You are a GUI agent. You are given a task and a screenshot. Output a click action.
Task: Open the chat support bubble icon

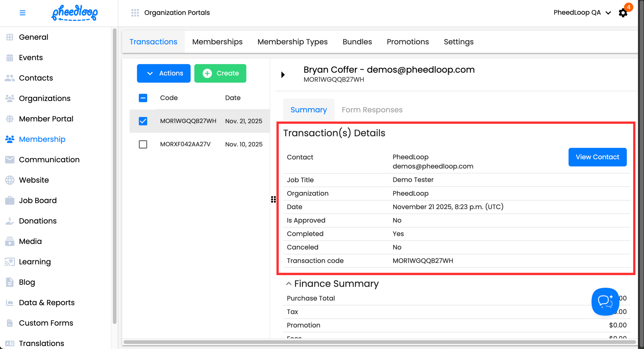[x=605, y=301]
